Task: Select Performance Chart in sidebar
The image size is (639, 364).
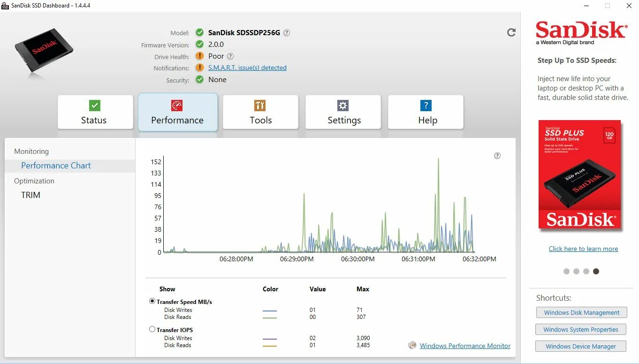Action: click(70, 166)
